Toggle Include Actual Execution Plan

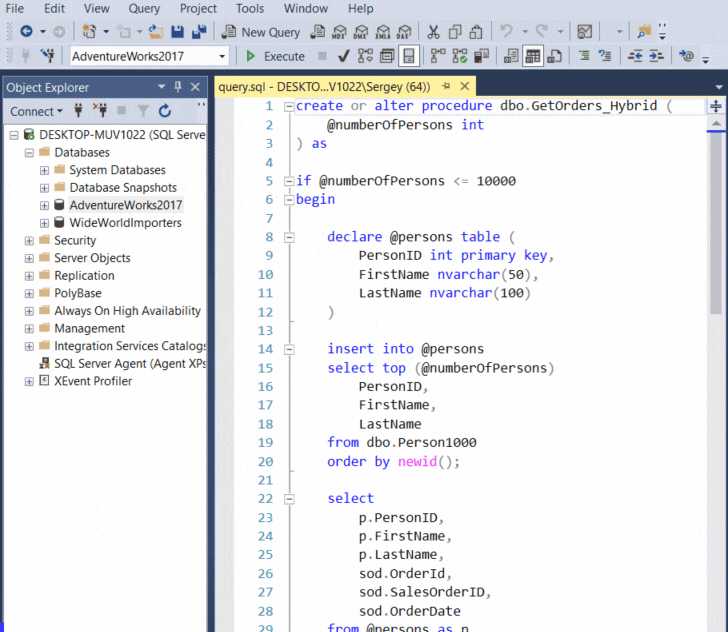click(438, 56)
